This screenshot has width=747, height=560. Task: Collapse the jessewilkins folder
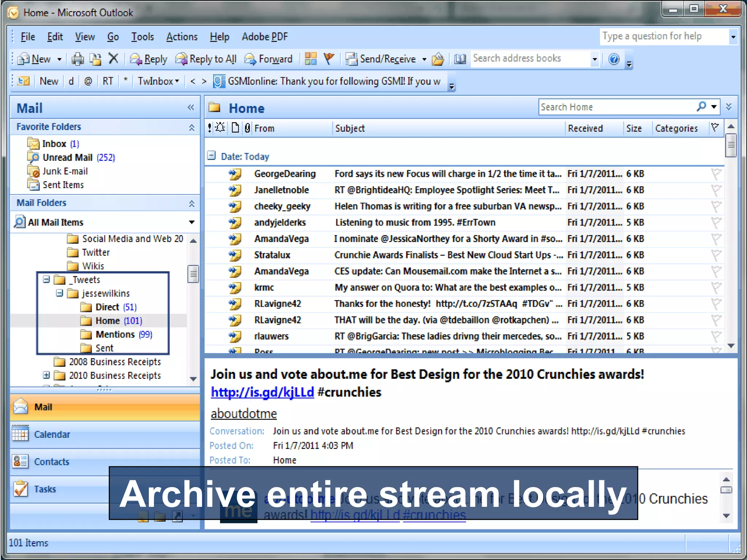(x=60, y=293)
